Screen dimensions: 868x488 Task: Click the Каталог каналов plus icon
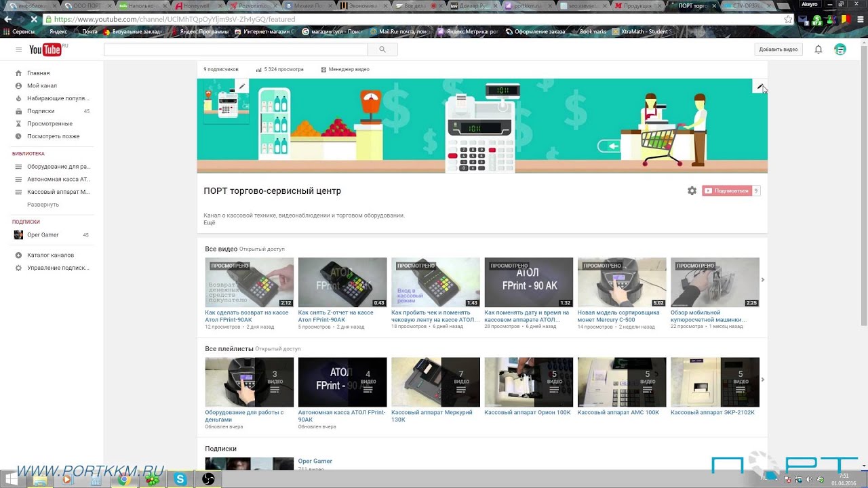(x=19, y=256)
